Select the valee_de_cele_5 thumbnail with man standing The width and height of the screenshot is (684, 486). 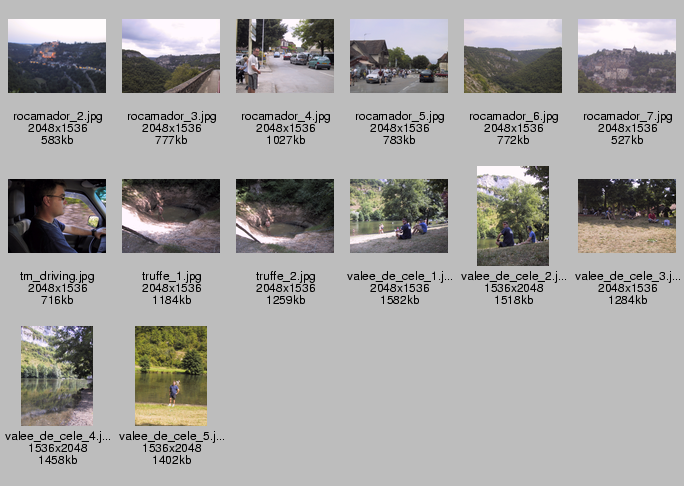coord(171,376)
